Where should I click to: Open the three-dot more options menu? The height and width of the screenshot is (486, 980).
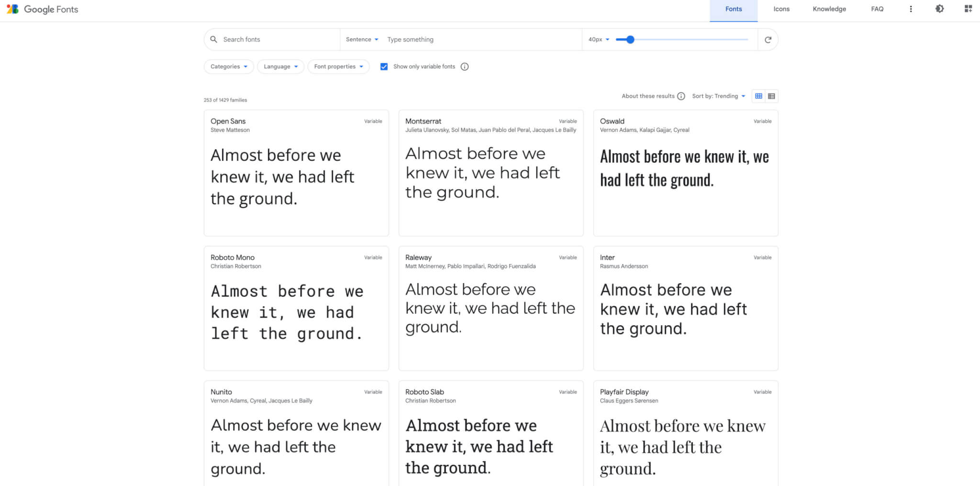pyautogui.click(x=911, y=9)
